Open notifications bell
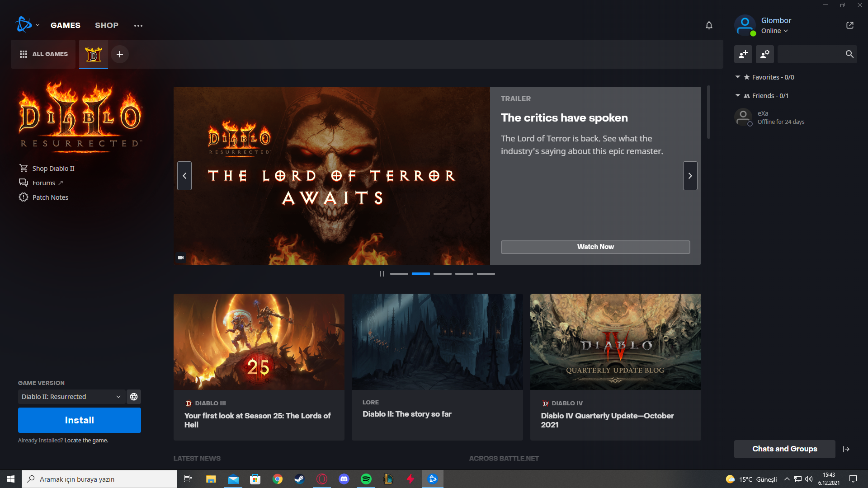868x488 pixels. pos(709,25)
